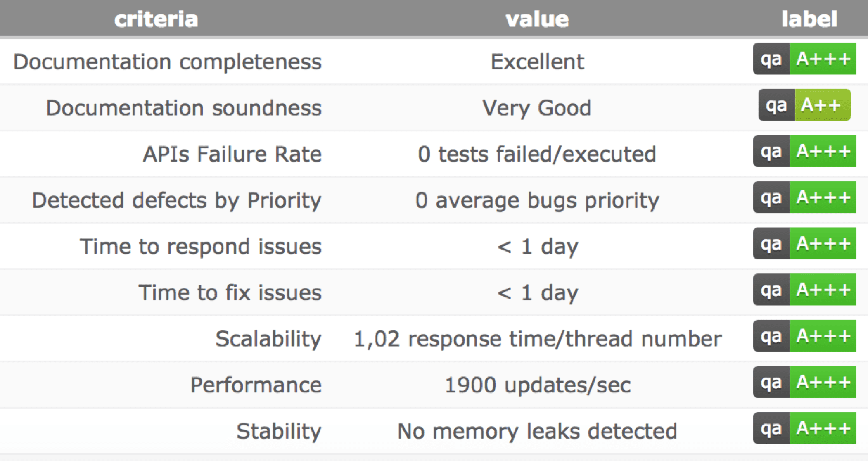This screenshot has width=868, height=461.
Task: Select the Documentation completeness criteria text
Action: point(167,62)
